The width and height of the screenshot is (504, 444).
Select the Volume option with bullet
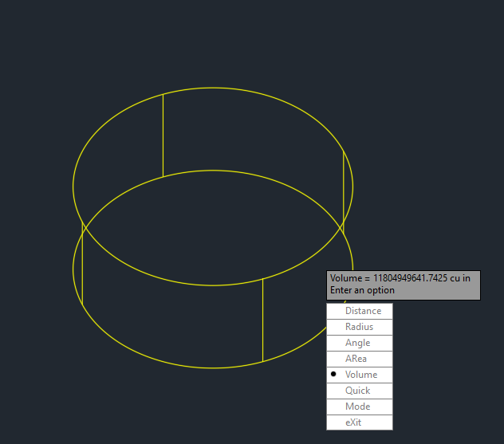(360, 375)
